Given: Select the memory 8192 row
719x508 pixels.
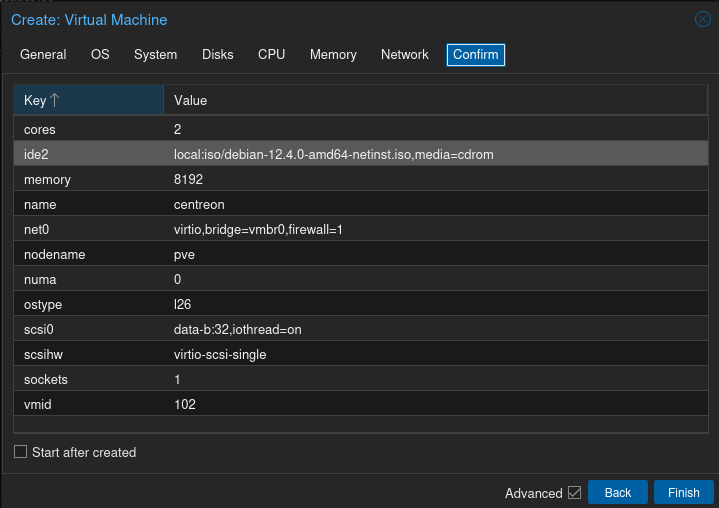Looking at the screenshot, I should point(360,180).
